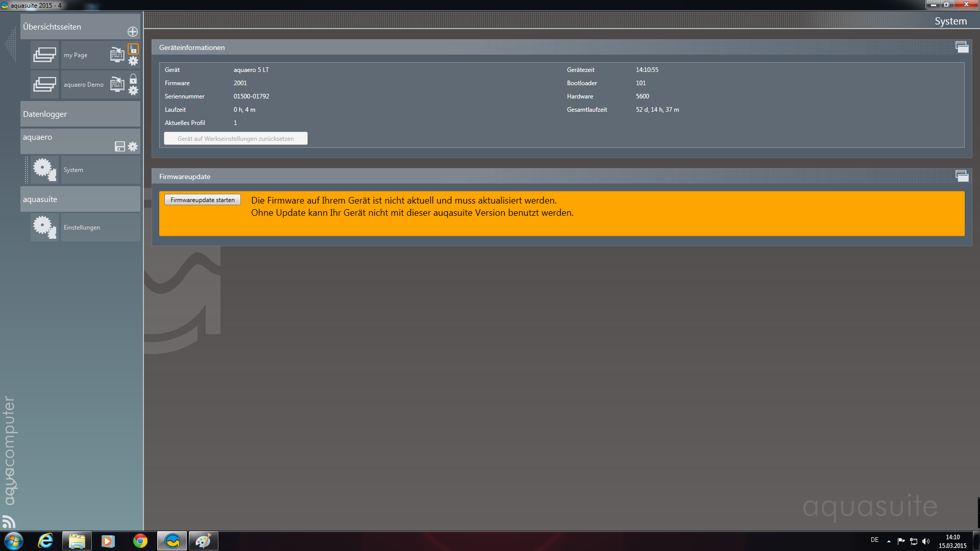Open the aquaero section gear icon
Viewport: 980px width, 551px height.
point(133,147)
